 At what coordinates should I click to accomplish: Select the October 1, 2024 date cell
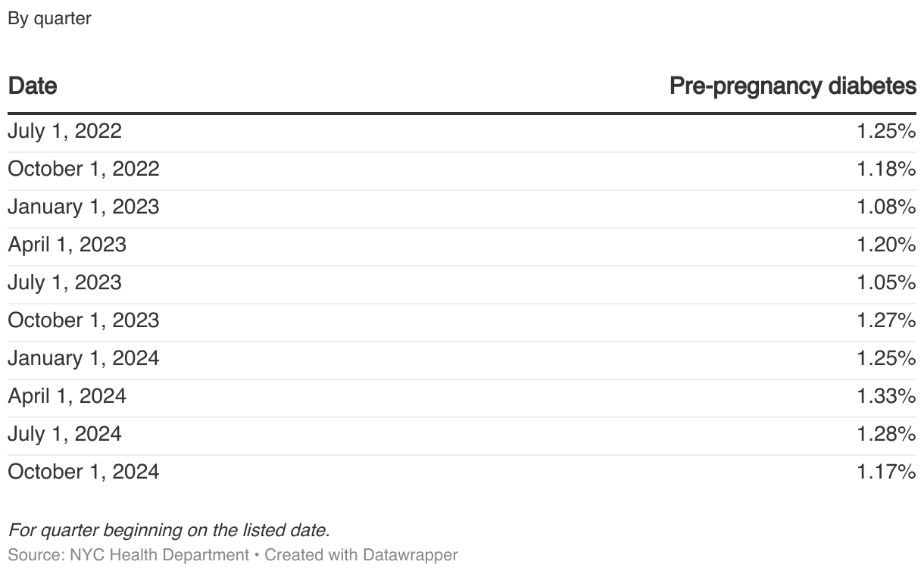click(x=84, y=472)
